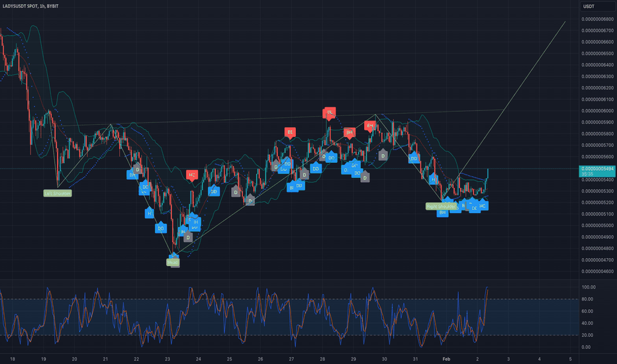Click date 23 on the time axis
617x364 pixels.
pyautogui.click(x=167, y=359)
